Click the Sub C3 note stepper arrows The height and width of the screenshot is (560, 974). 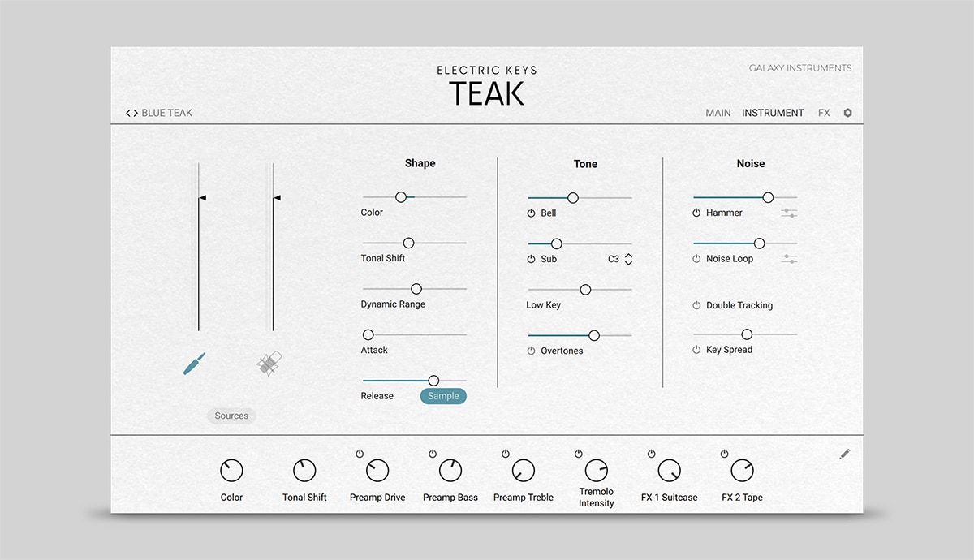(x=628, y=259)
